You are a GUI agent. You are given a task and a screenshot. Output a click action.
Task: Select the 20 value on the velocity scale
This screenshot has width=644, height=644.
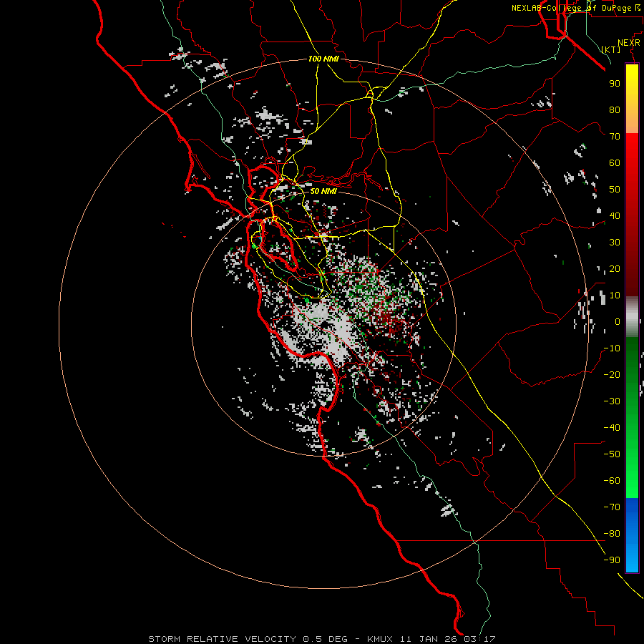(615, 268)
